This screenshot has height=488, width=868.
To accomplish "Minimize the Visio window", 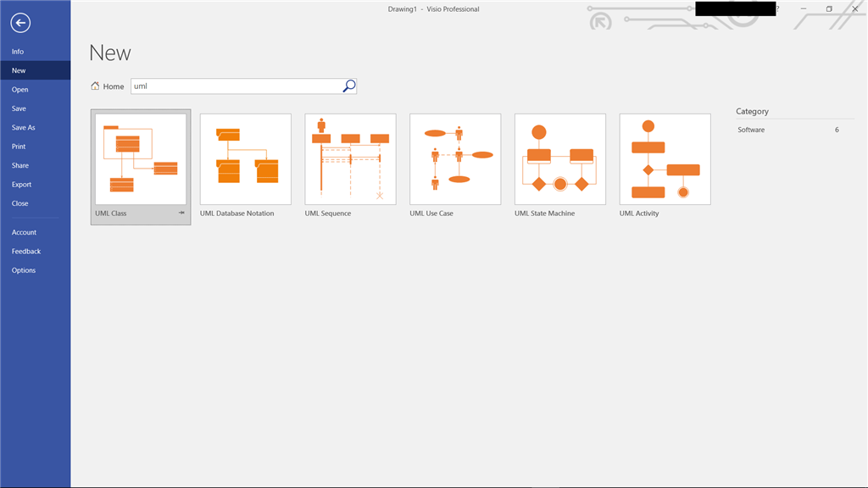I will tap(804, 8).
